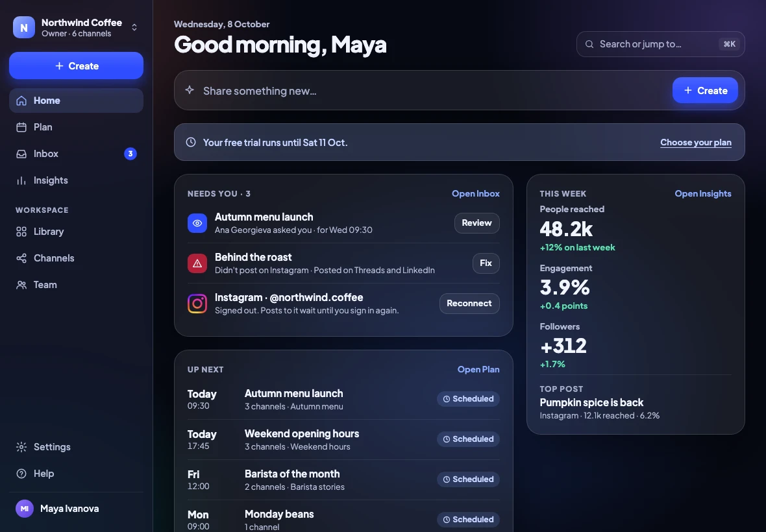The height and width of the screenshot is (532, 766).
Task: Click Review for Autumn menu launch
Action: click(x=476, y=223)
